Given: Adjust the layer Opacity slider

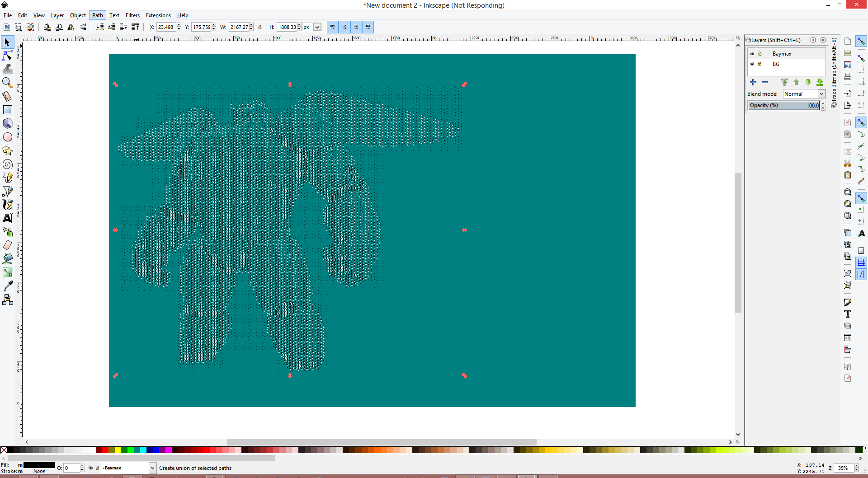Looking at the screenshot, I should coord(784,105).
